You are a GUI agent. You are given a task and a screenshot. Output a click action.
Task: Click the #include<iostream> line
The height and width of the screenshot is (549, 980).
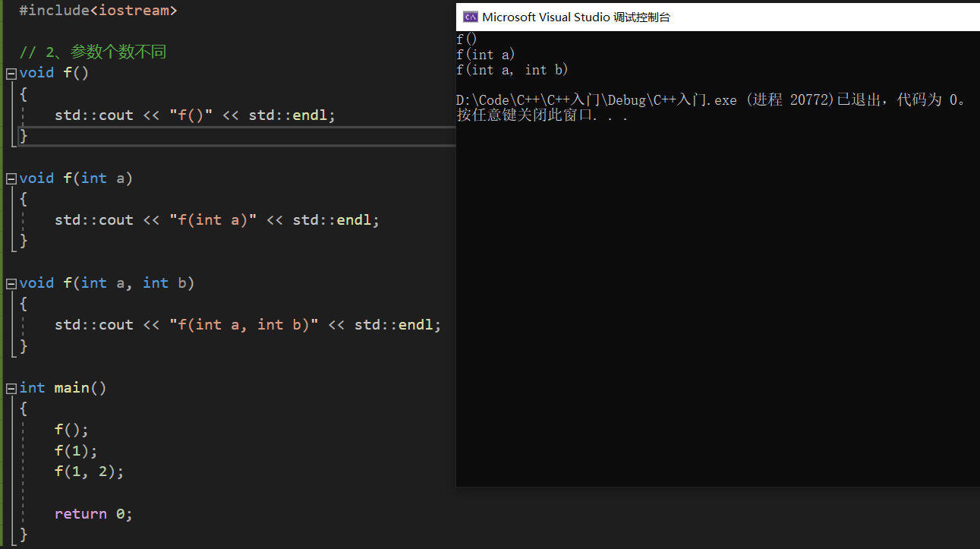click(x=98, y=11)
